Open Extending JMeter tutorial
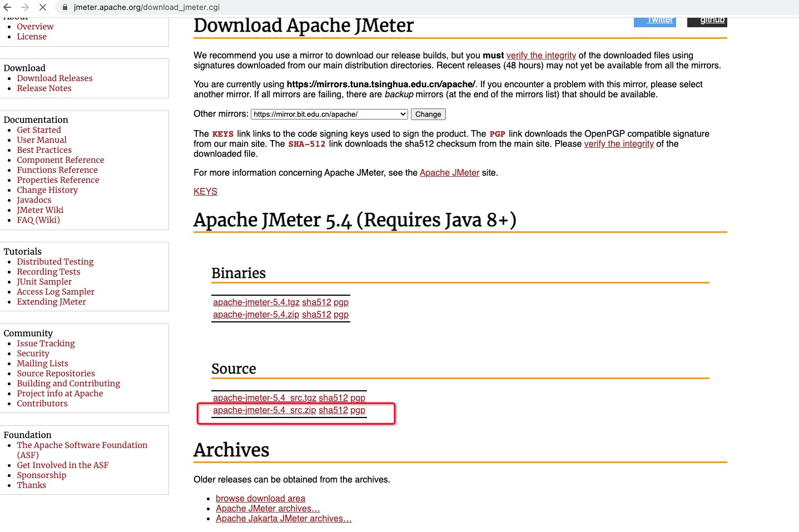This screenshot has height=532, width=799. click(51, 301)
